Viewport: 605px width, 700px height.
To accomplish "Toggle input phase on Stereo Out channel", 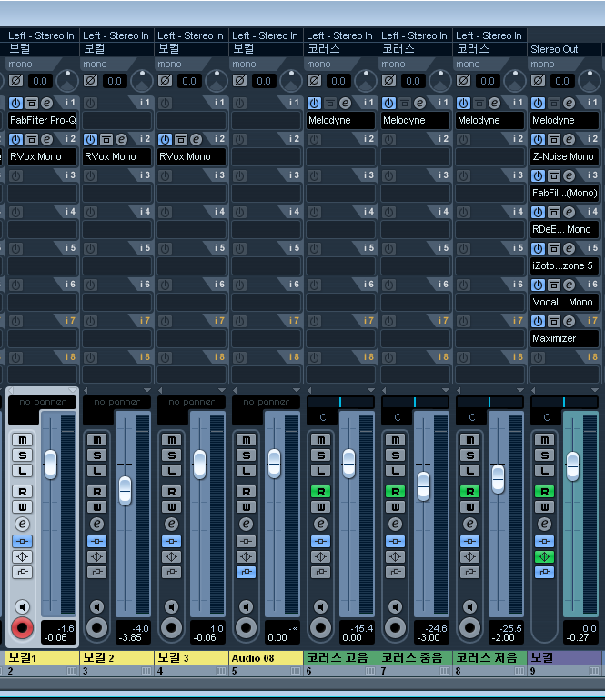I will (x=538, y=81).
